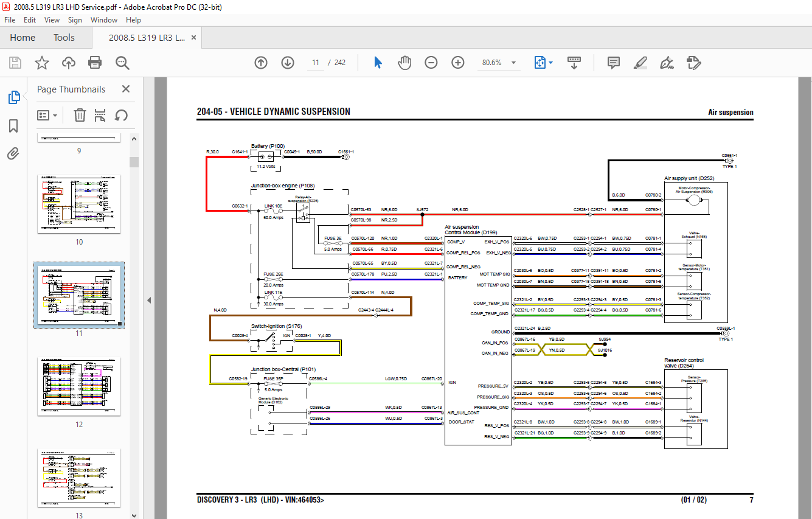Show the Page Thumbnails pane icon
This screenshot has width=812, height=519.
coord(13,97)
